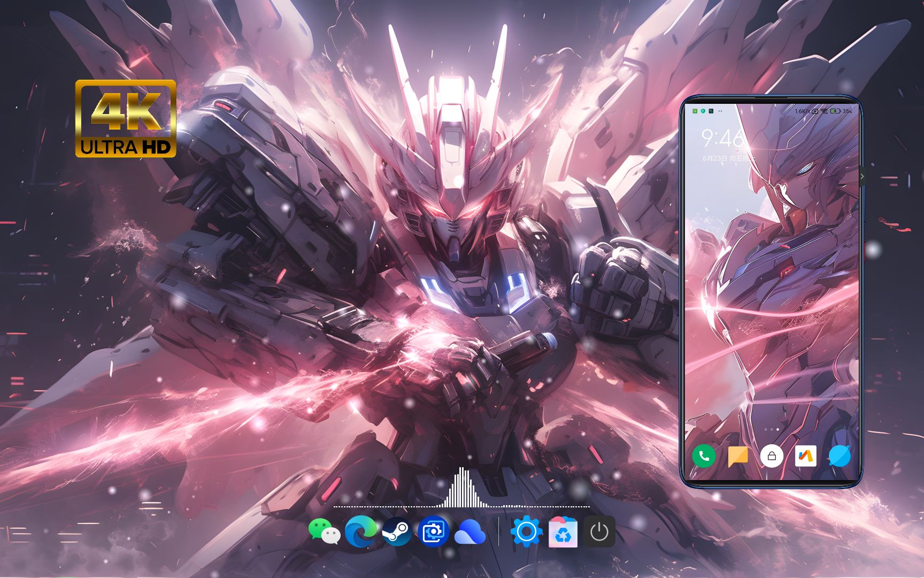
Task: Click the green notification icon in phone status bar
Action: pos(695,111)
